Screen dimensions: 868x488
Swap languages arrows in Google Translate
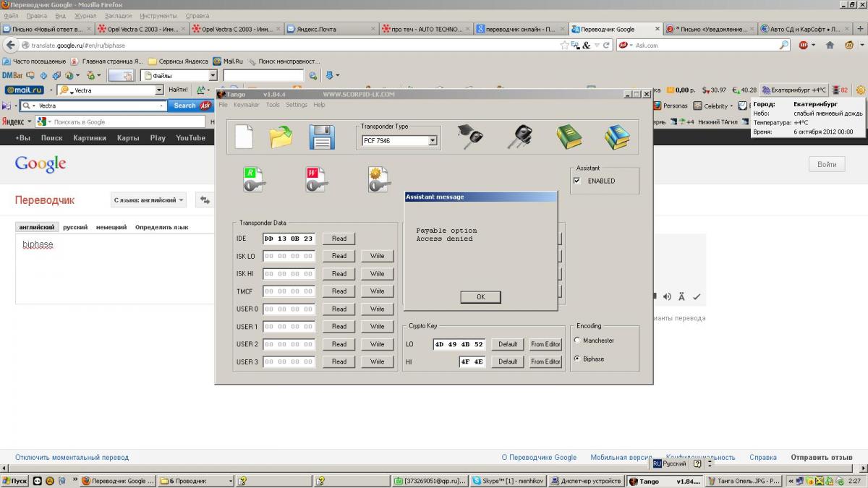[205, 200]
